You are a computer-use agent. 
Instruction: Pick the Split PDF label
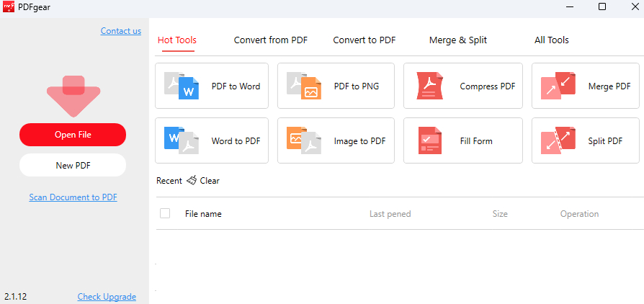pos(605,141)
